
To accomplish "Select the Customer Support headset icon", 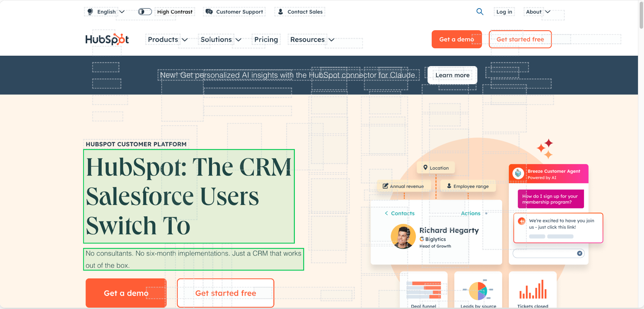I will [x=209, y=11].
